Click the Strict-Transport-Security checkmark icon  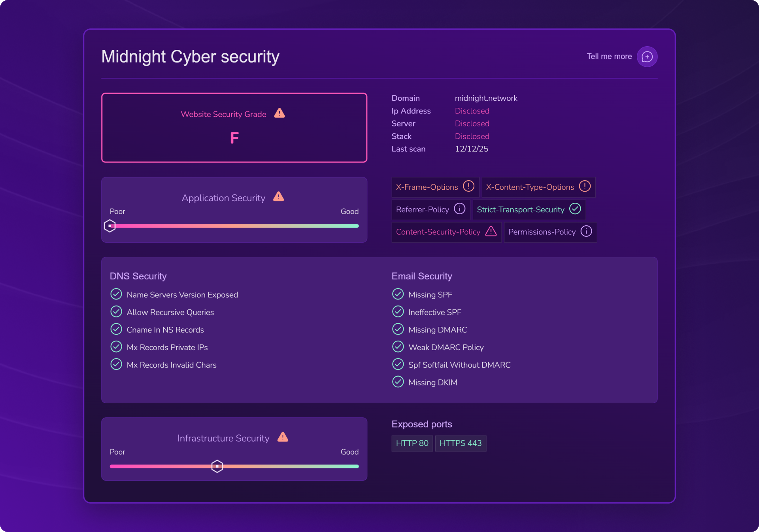point(575,209)
